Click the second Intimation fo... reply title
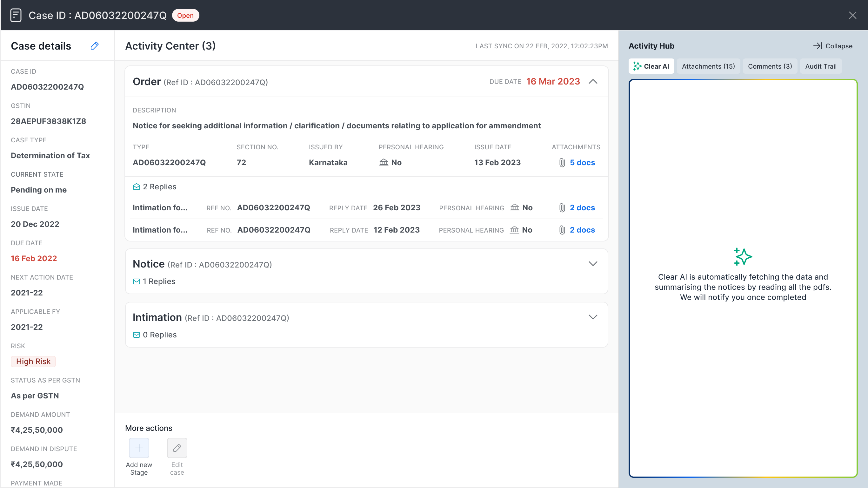This screenshot has width=868, height=488. [160, 230]
